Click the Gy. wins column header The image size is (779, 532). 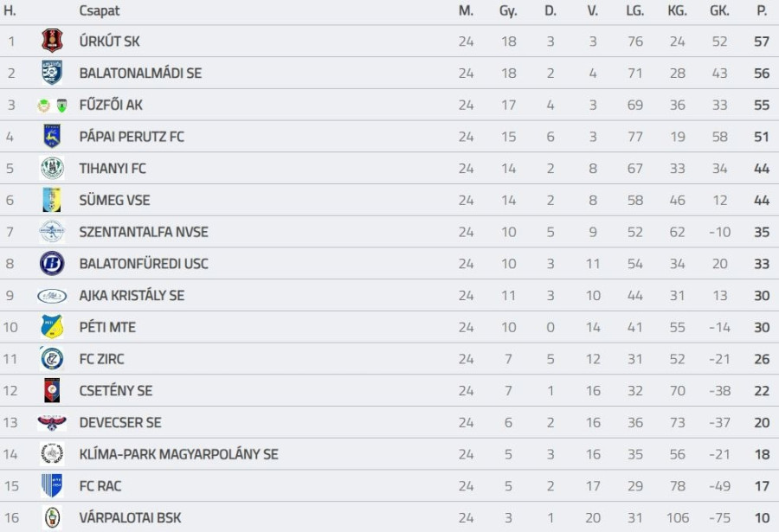tap(508, 11)
